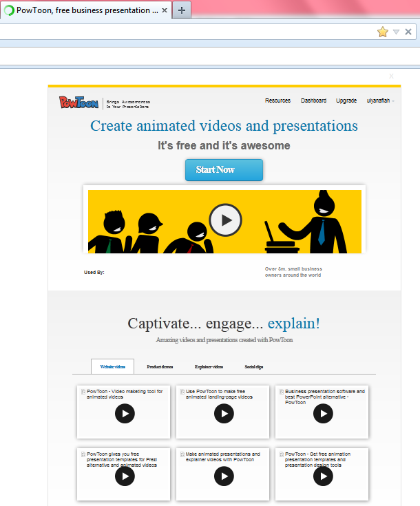Click the Start Now button

point(224,170)
